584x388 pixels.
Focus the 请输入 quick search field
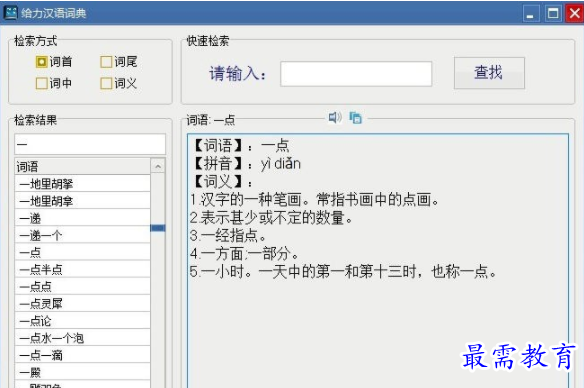click(356, 74)
